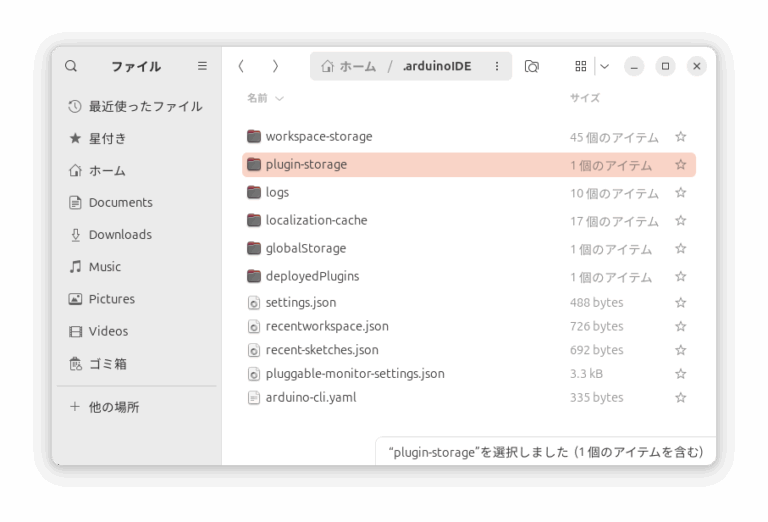Screen dimensions: 768x522
Task: Go forward with the right arrow
Action: [x=275, y=66]
